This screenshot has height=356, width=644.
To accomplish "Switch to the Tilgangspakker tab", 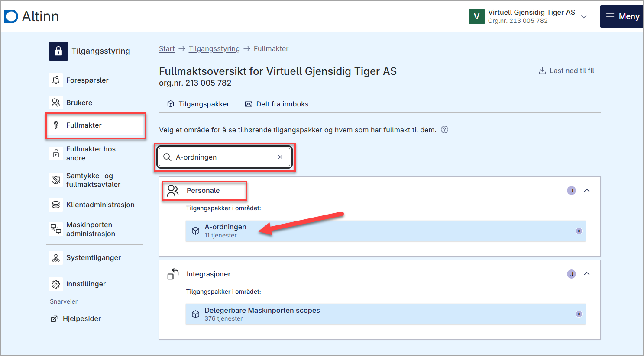I will click(198, 104).
